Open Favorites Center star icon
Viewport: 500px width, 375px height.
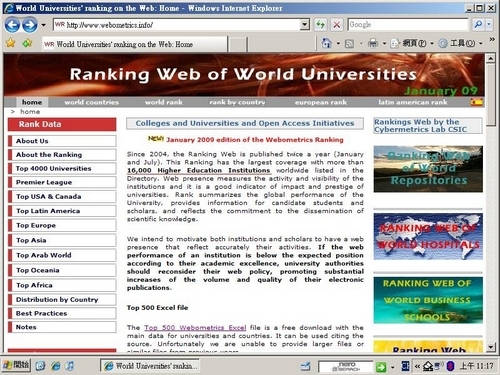[11, 43]
